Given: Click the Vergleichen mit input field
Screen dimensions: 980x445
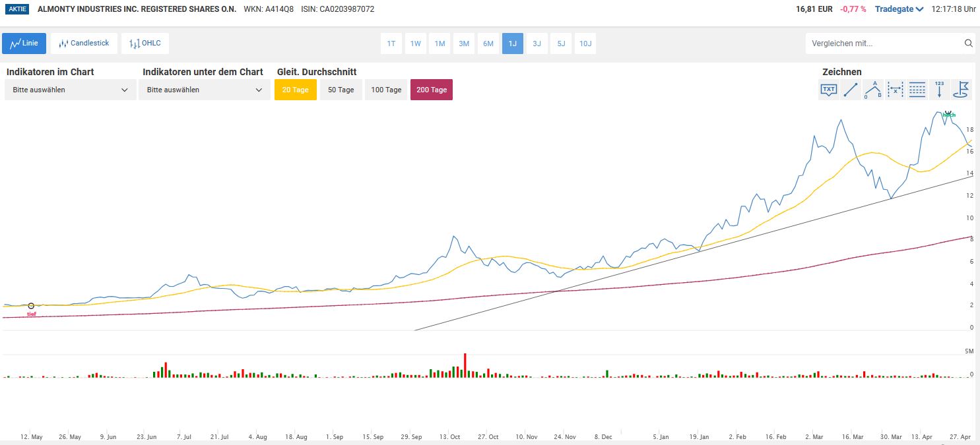Looking at the screenshot, I should 881,44.
